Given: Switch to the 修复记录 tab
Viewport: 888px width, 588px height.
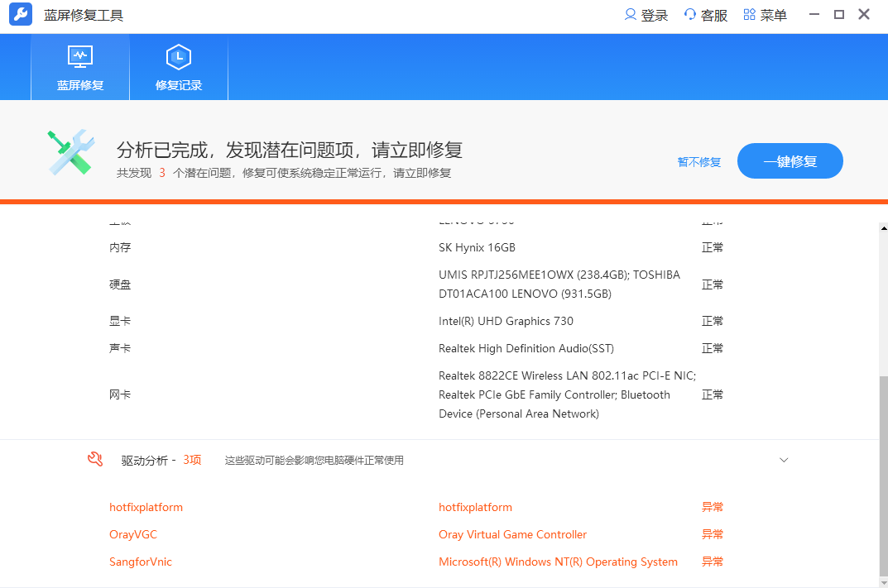Looking at the screenshot, I should pyautogui.click(x=179, y=67).
